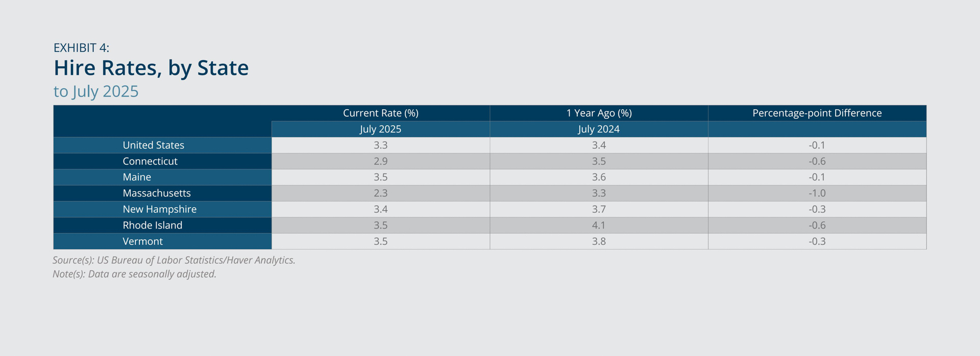Select the "1 Year Ago (%)" column header
The width and height of the screenshot is (980, 356).
point(599,113)
